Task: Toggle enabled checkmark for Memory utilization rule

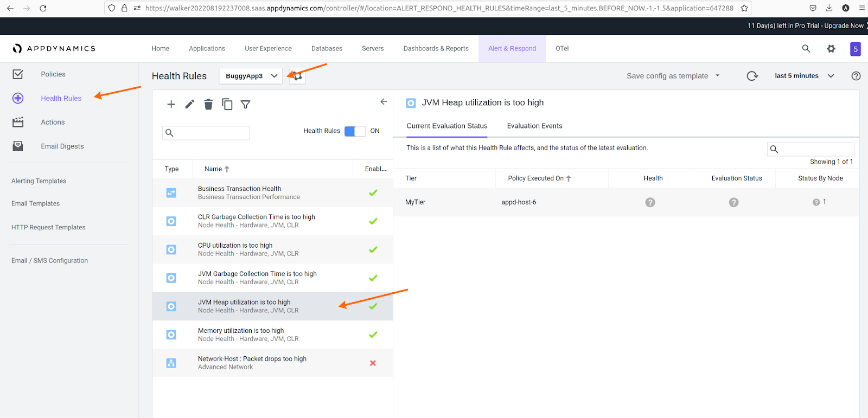Action: pyautogui.click(x=373, y=335)
